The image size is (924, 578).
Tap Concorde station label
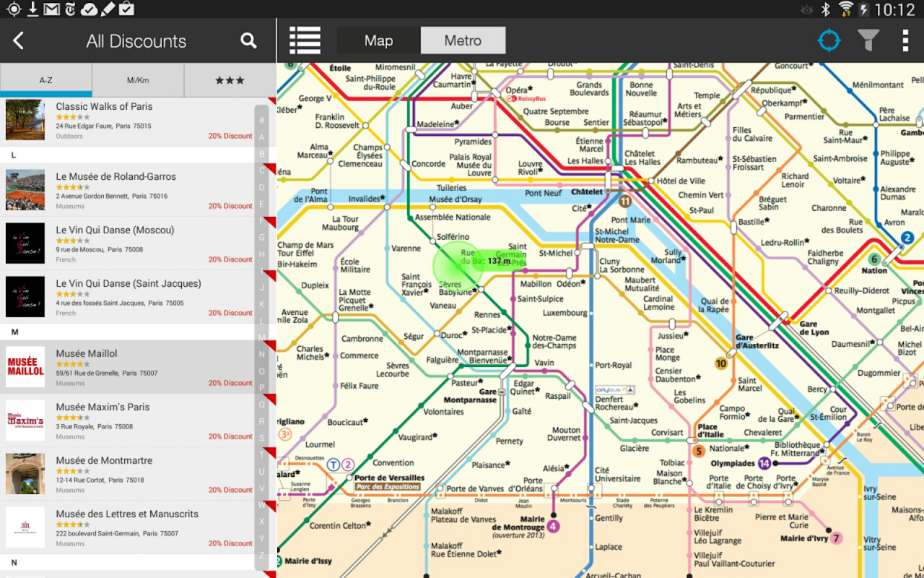(428, 164)
